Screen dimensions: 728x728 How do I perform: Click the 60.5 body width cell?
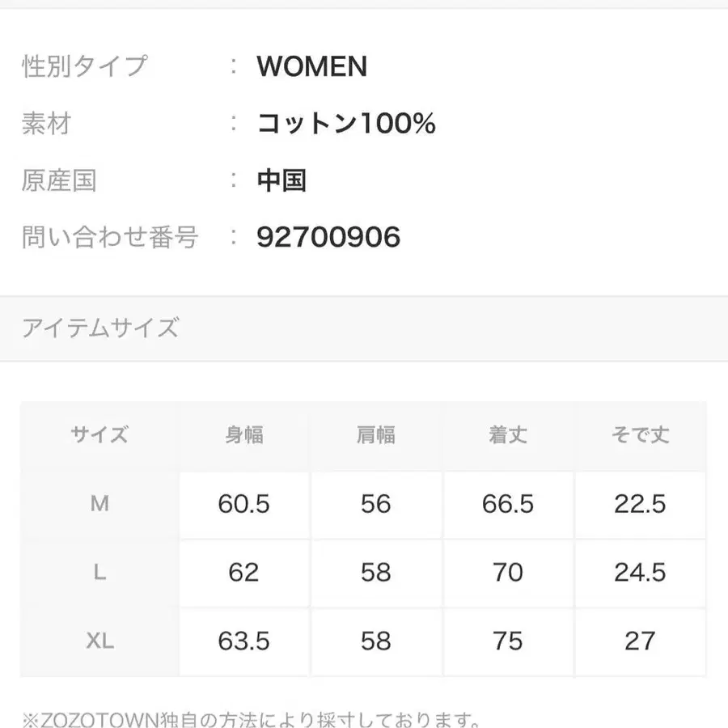(243, 504)
